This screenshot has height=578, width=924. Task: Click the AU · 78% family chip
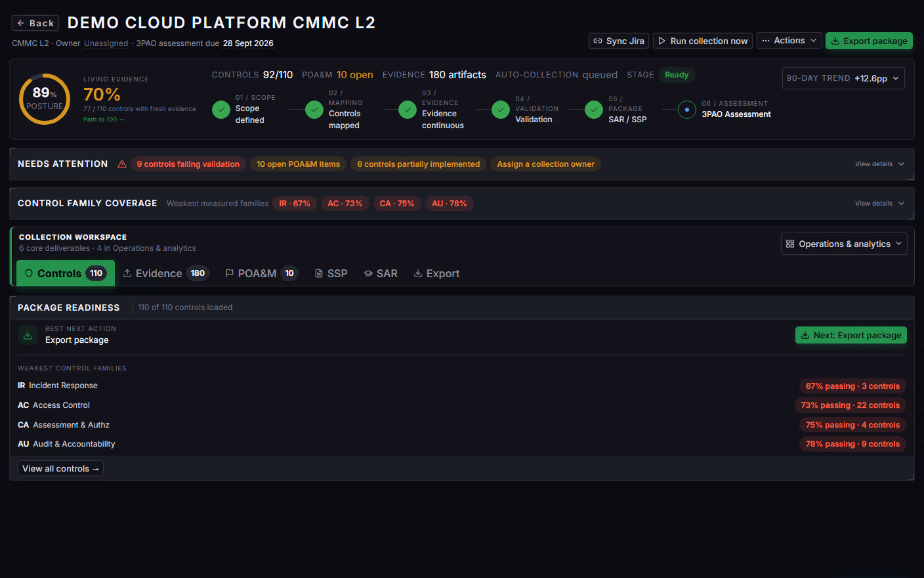449,204
